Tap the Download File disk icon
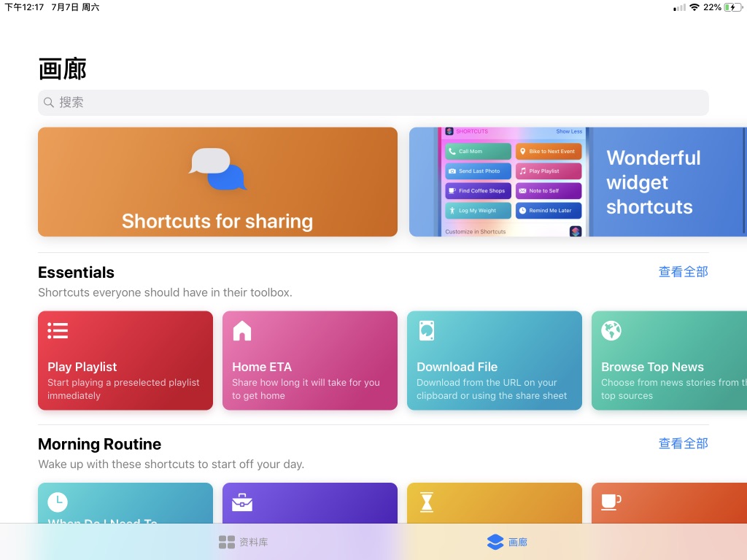The image size is (747, 560). tap(427, 331)
